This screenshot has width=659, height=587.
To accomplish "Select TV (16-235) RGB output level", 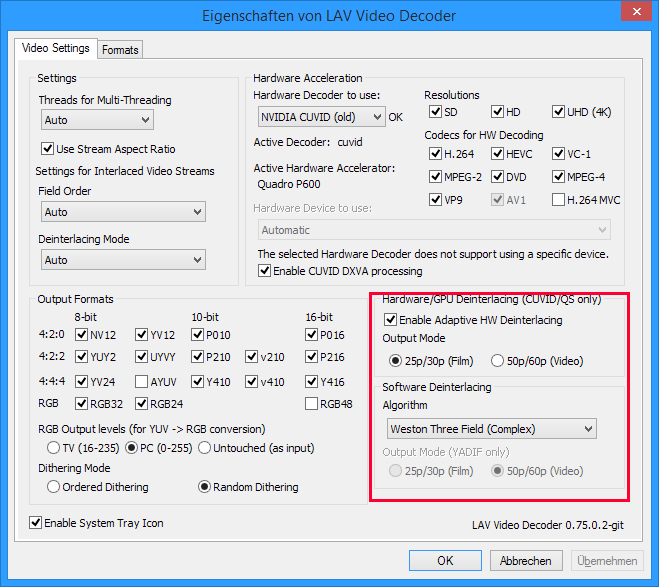I will coord(54,447).
